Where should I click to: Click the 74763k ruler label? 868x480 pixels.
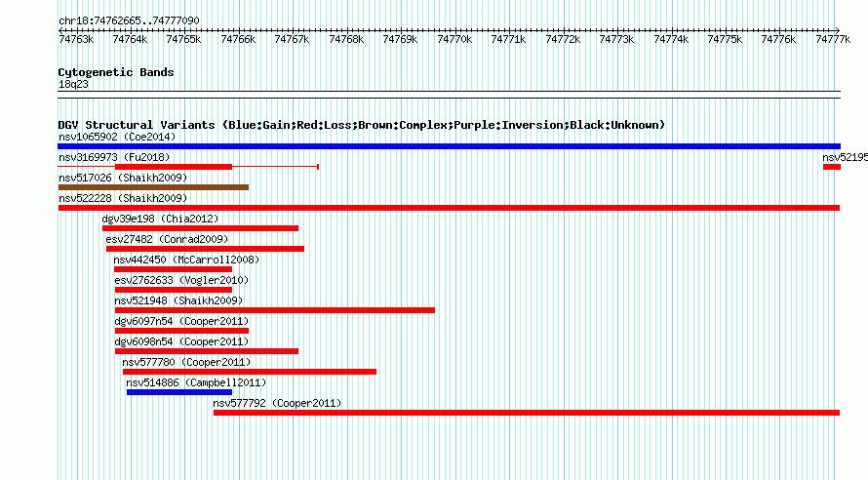(76, 40)
